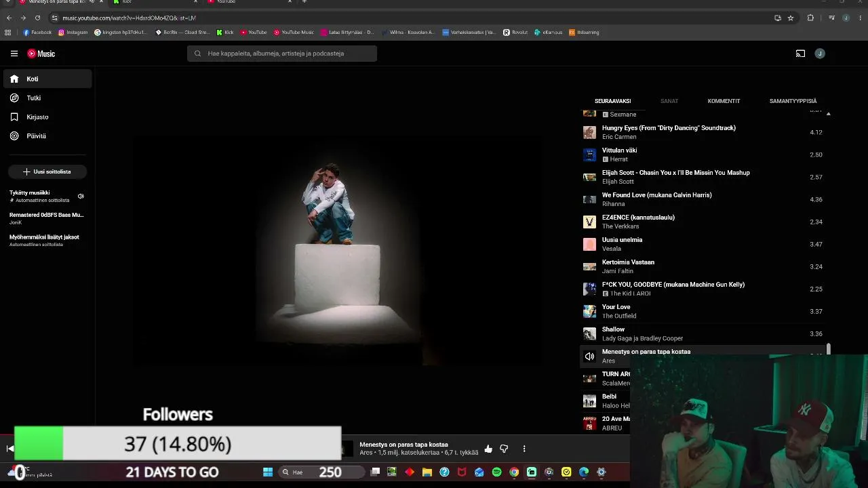Click the YouTube Music logo

41,54
